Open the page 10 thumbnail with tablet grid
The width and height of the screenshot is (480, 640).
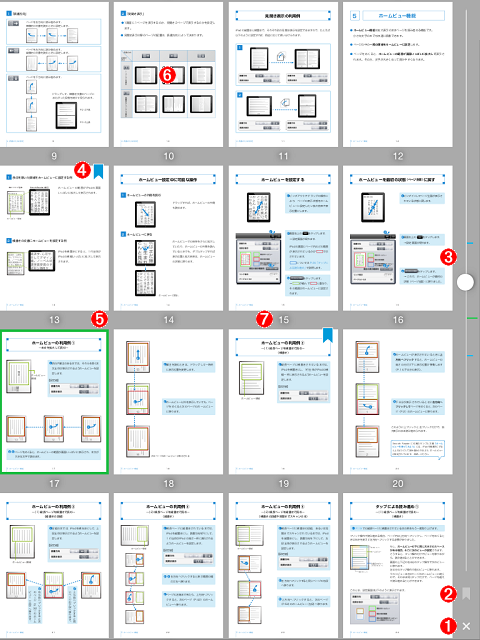click(x=169, y=75)
